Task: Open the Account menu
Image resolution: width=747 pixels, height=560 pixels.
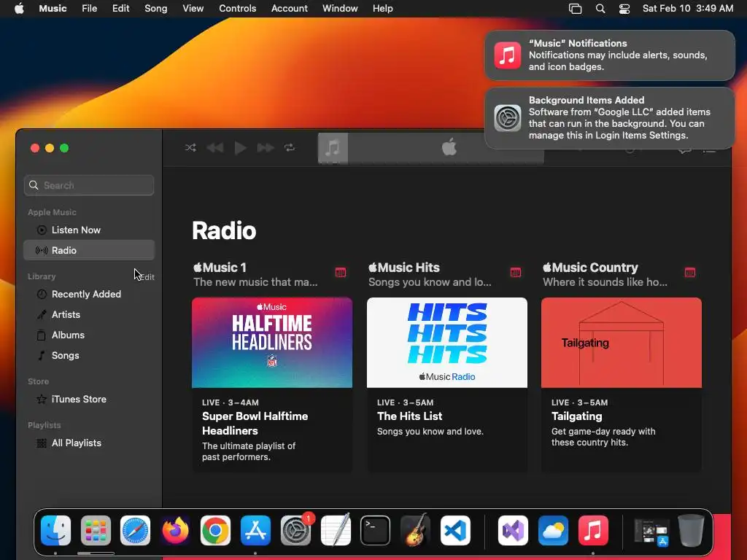Action: (290, 9)
